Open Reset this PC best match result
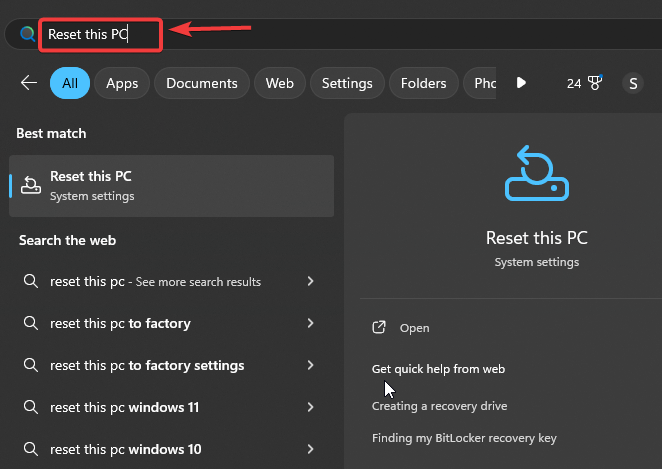Image resolution: width=662 pixels, height=469 pixels. [x=171, y=186]
